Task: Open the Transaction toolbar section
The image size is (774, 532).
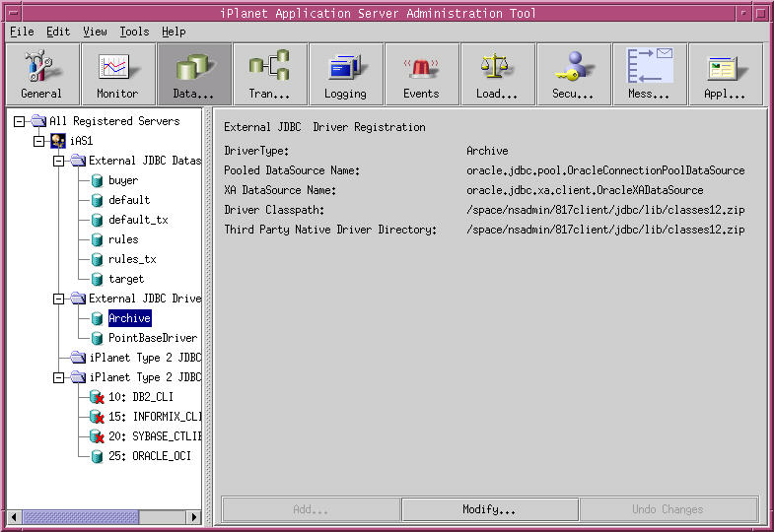Action: 270,74
